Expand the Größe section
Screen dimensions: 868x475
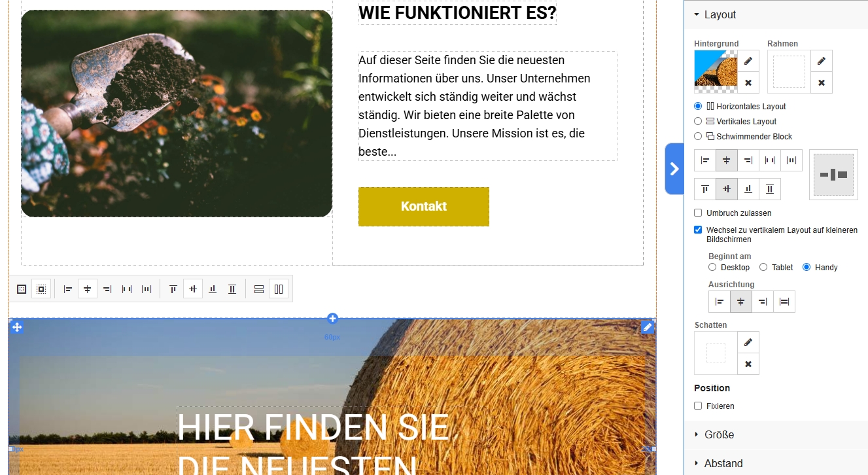(776, 434)
